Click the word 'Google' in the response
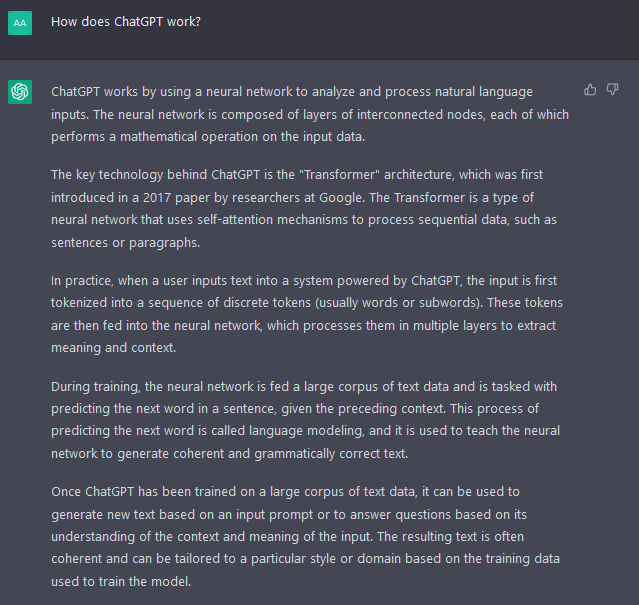This screenshot has height=605, width=639. [342, 198]
